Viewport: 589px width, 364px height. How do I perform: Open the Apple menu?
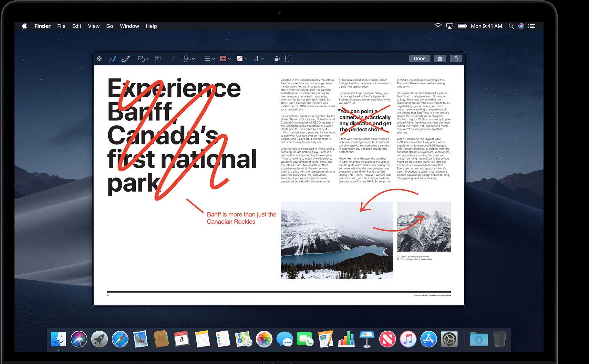[x=24, y=26]
